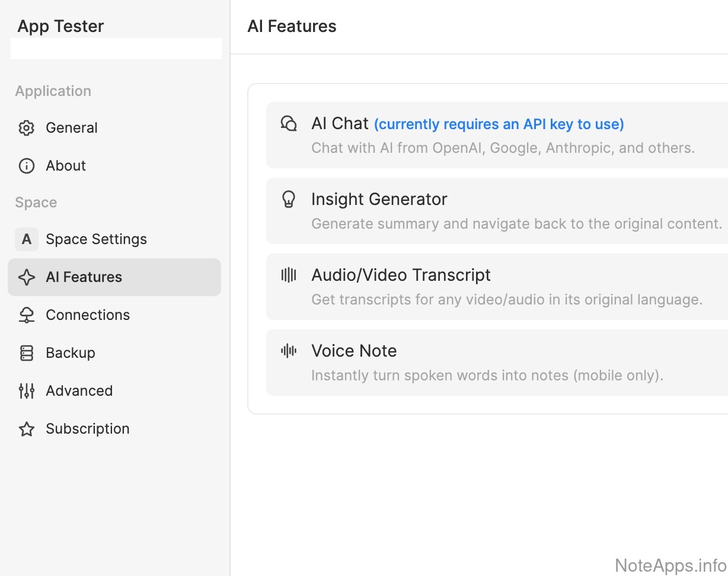Open the General settings menu item

72,128
